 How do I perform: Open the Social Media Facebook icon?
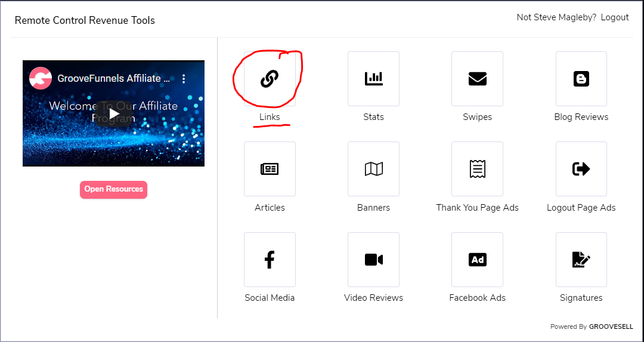point(270,260)
